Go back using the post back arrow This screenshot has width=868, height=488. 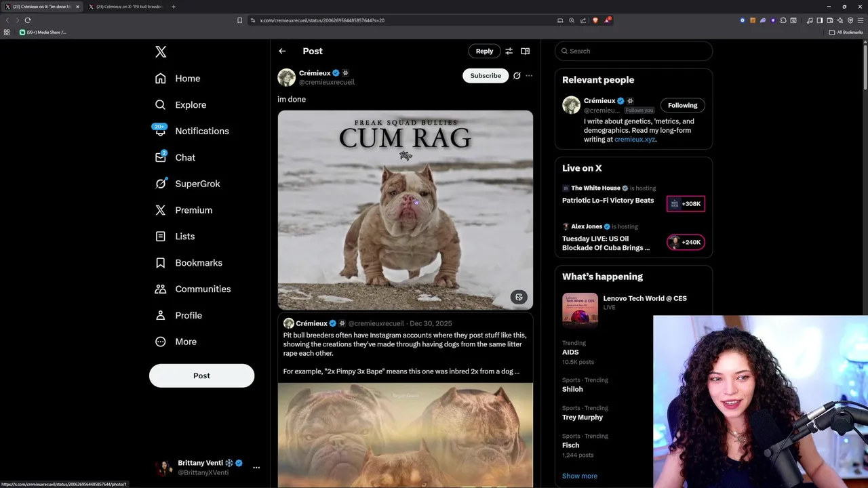282,51
